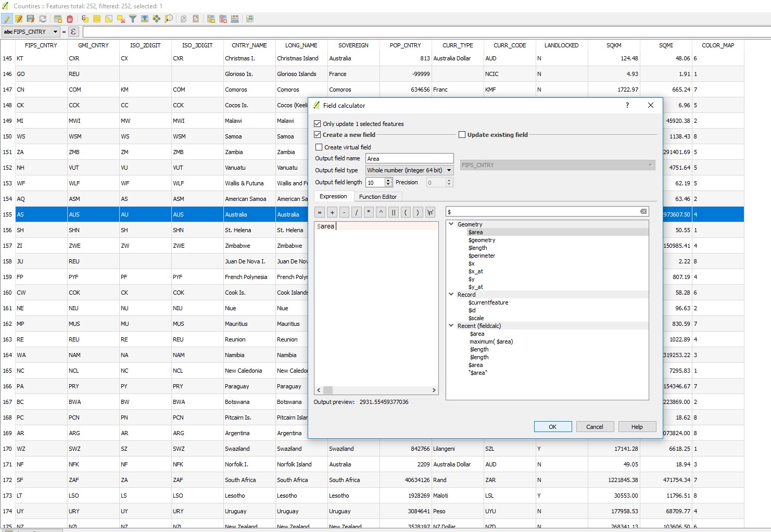
Task: Toggle multi edit mode icon
Action: (19, 19)
